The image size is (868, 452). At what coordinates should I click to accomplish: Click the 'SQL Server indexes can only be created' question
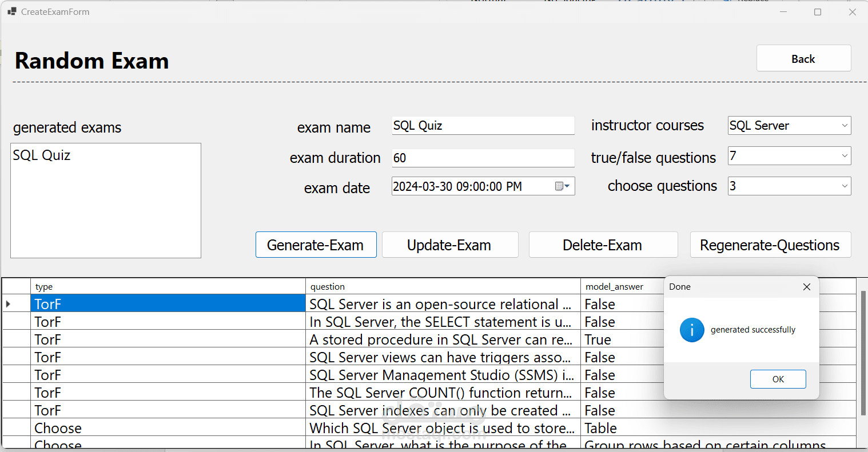(443, 410)
